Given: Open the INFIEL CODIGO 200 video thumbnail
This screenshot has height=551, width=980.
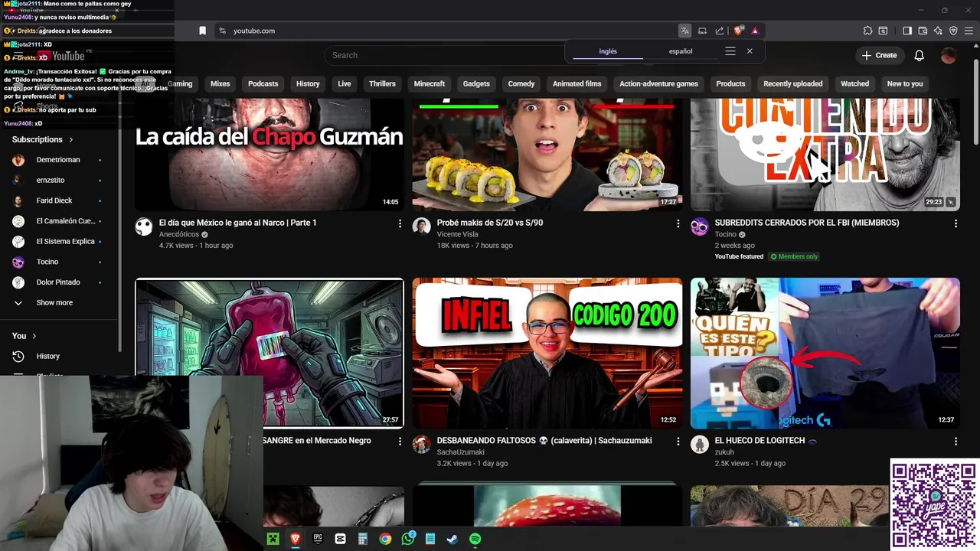Looking at the screenshot, I should click(x=547, y=354).
